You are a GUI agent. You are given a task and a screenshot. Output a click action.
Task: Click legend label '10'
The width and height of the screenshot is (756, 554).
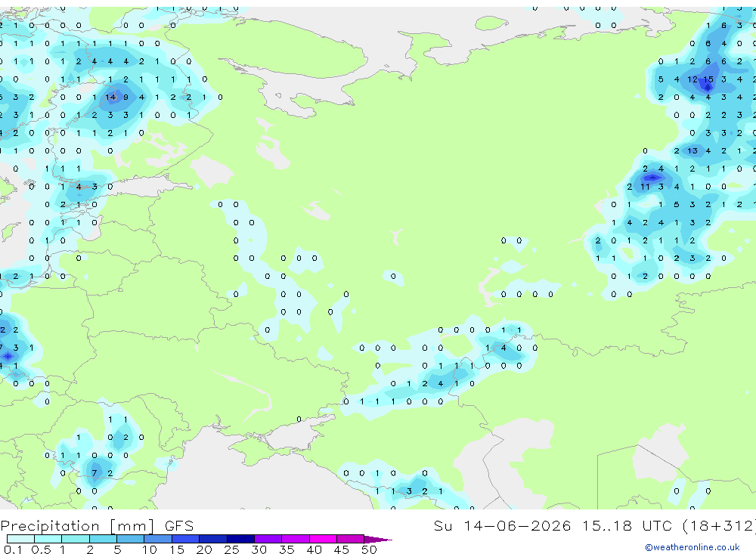click(150, 549)
